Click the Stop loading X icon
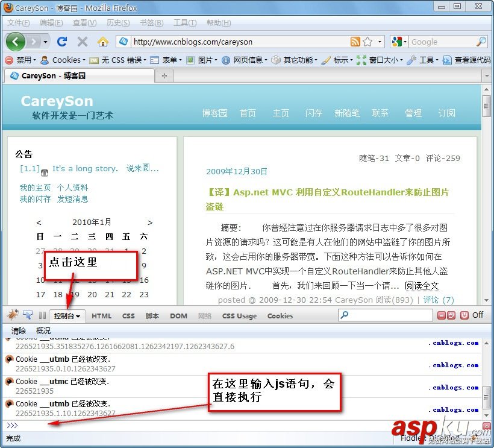This screenshot has width=494, height=448. (82, 42)
